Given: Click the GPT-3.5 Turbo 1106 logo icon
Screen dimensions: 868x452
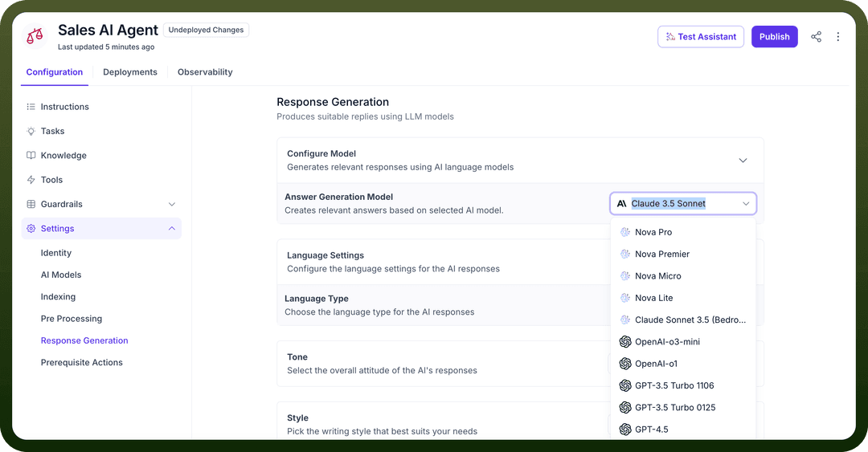Looking at the screenshot, I should pyautogui.click(x=625, y=385).
